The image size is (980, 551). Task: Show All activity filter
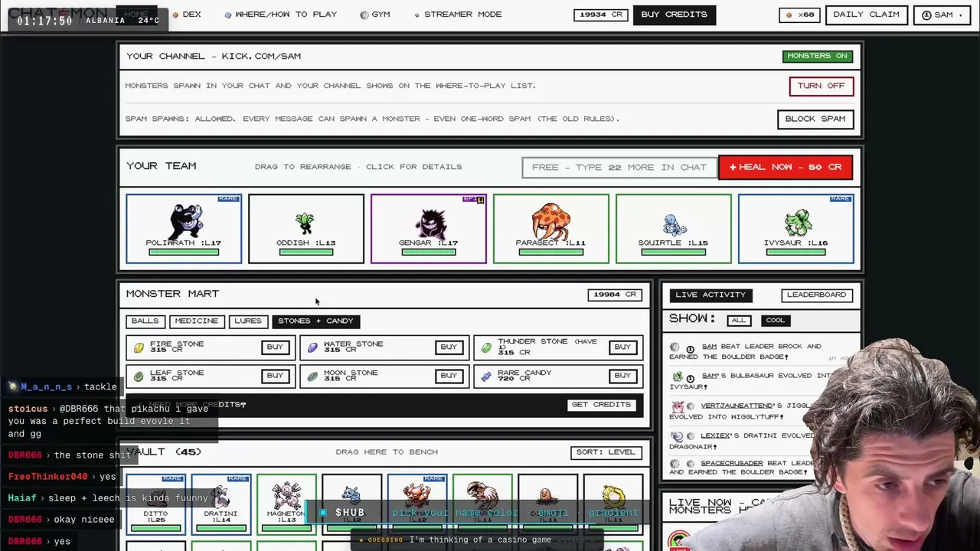click(x=738, y=321)
